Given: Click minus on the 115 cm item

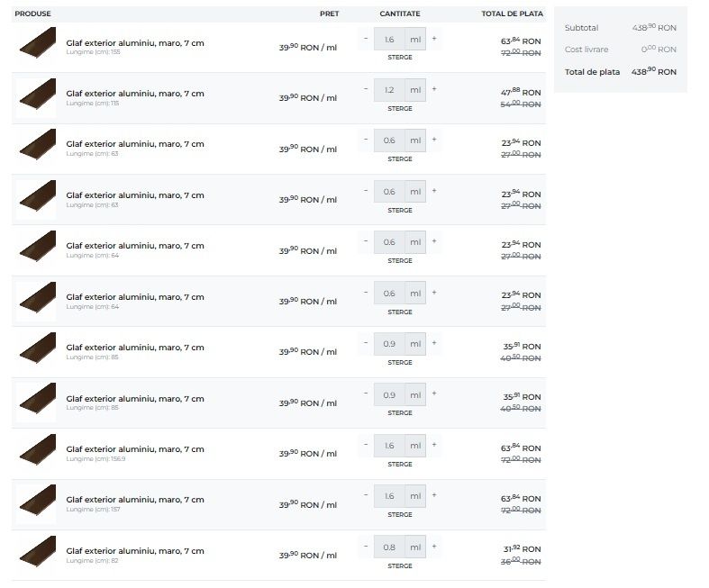Looking at the screenshot, I should [x=366, y=89].
